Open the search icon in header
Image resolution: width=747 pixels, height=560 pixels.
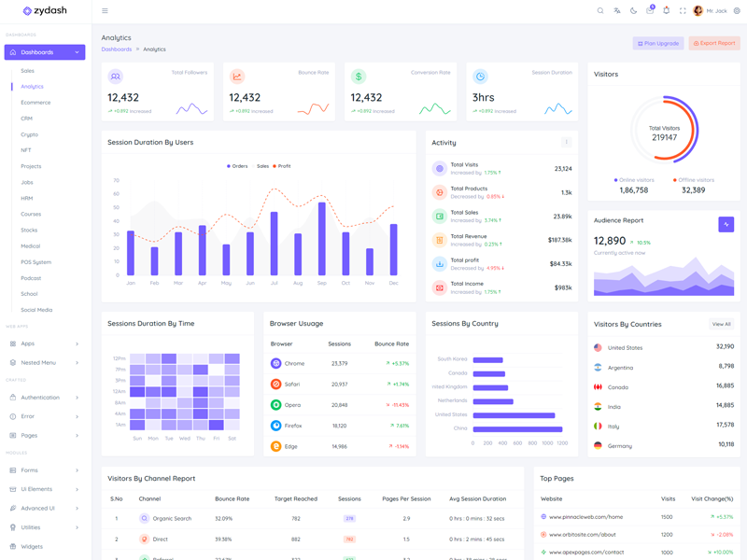click(600, 11)
